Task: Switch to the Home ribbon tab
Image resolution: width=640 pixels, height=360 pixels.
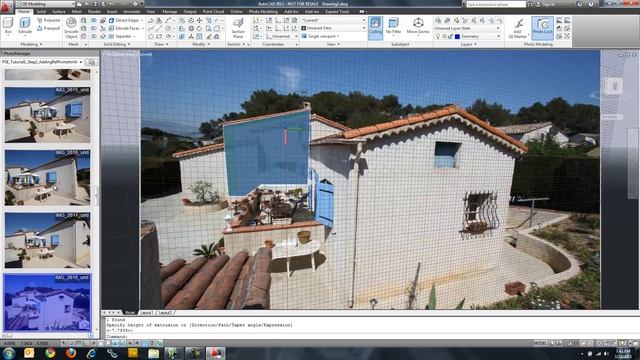Action: coord(24,11)
